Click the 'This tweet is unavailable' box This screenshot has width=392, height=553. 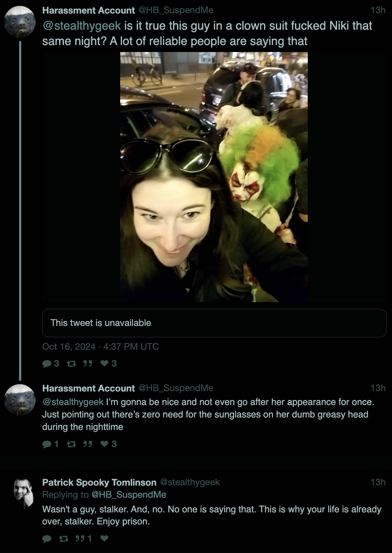coord(214,323)
